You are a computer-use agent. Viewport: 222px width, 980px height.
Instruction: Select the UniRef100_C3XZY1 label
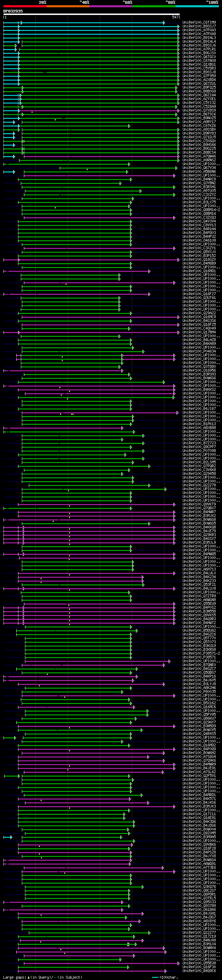tap(199, 249)
